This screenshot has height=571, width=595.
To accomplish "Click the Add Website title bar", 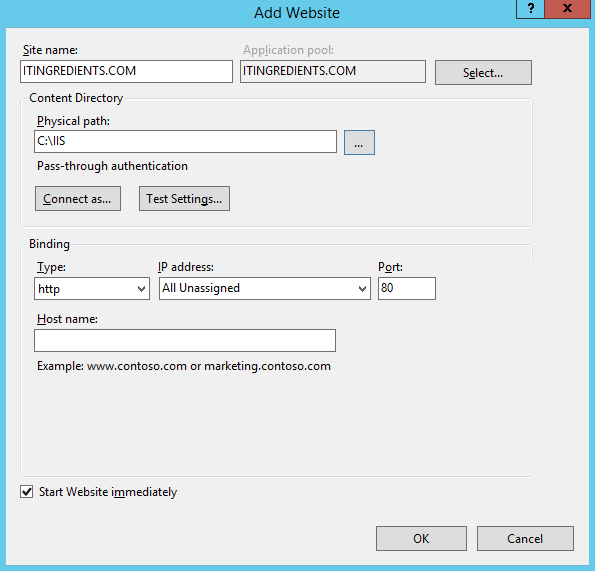I will [x=297, y=13].
